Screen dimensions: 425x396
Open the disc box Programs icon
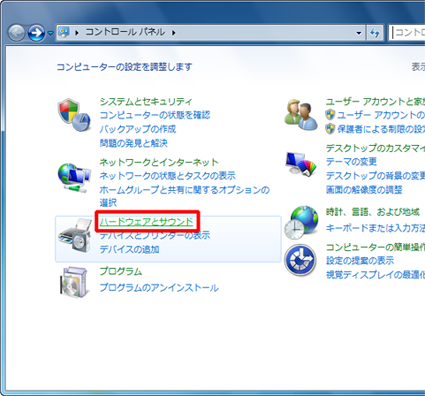tap(75, 282)
